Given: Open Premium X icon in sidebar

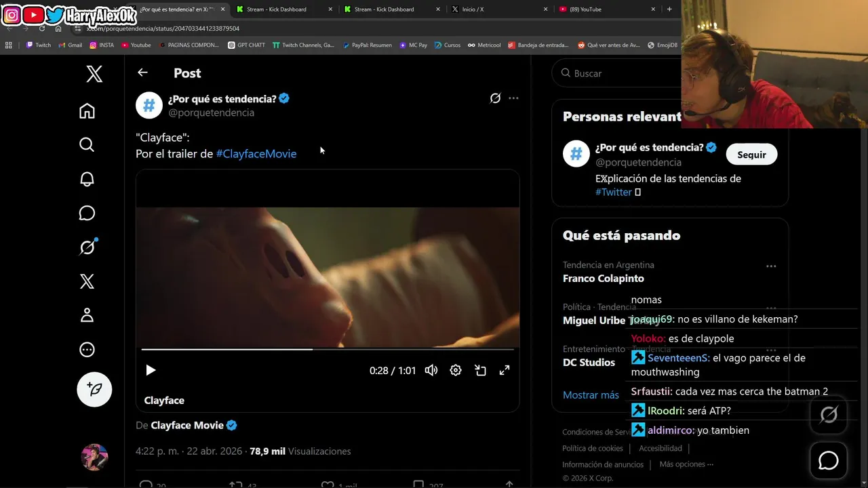Looking at the screenshot, I should (x=87, y=281).
